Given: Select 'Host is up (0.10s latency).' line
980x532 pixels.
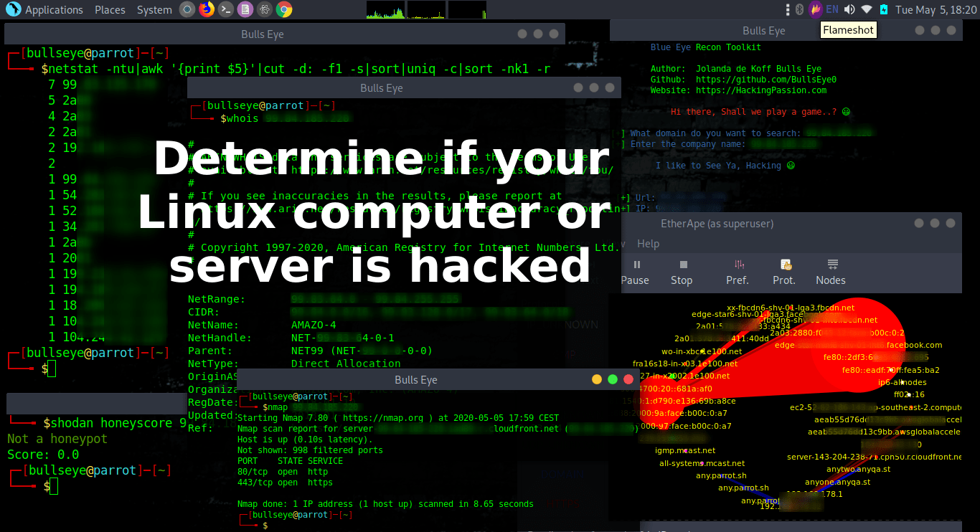Looking at the screenshot, I should [304, 440].
